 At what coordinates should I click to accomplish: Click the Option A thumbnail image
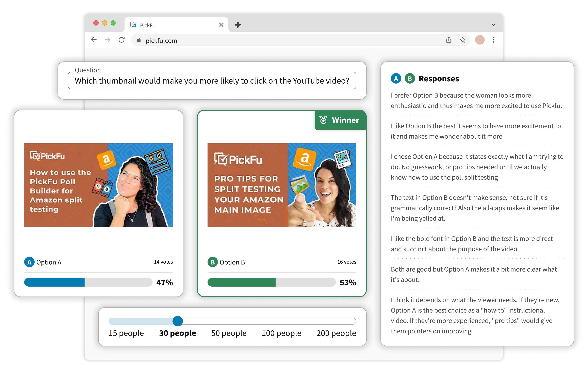[98, 185]
